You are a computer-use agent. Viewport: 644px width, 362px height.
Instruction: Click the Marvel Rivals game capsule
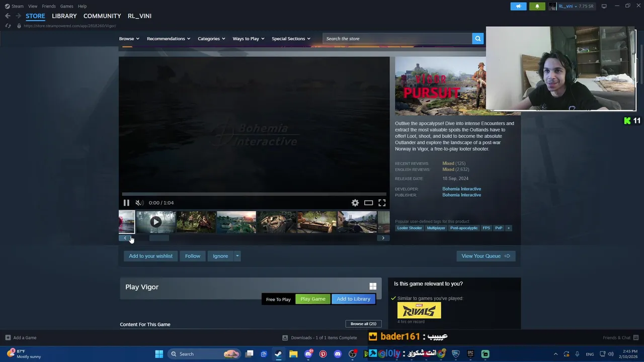click(419, 310)
